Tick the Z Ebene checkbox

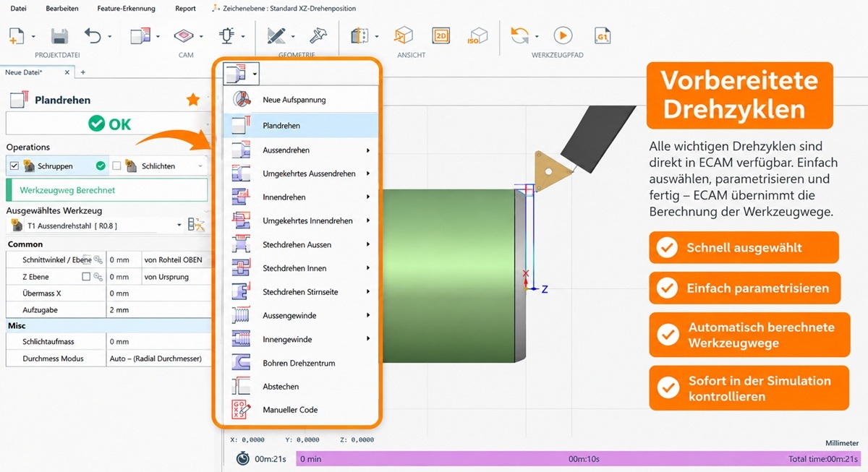86,277
